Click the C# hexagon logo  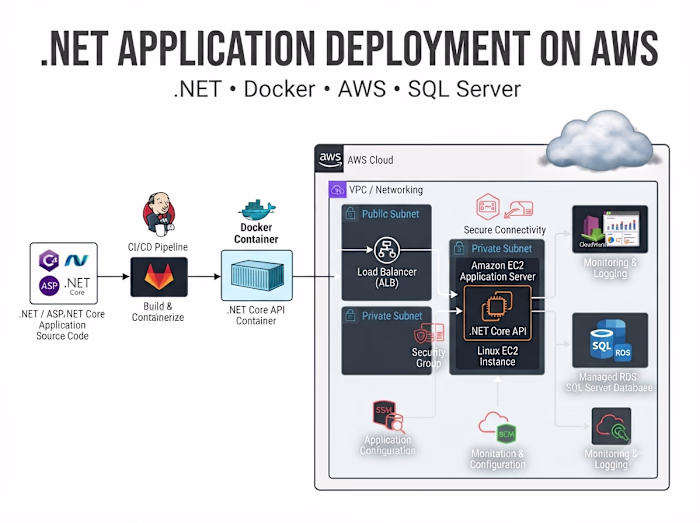[x=49, y=260]
